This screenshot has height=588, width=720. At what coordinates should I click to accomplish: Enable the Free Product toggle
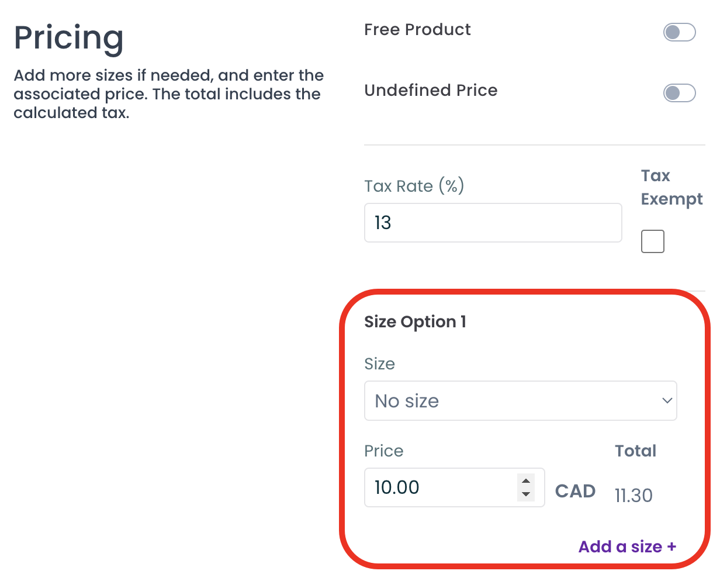(679, 32)
